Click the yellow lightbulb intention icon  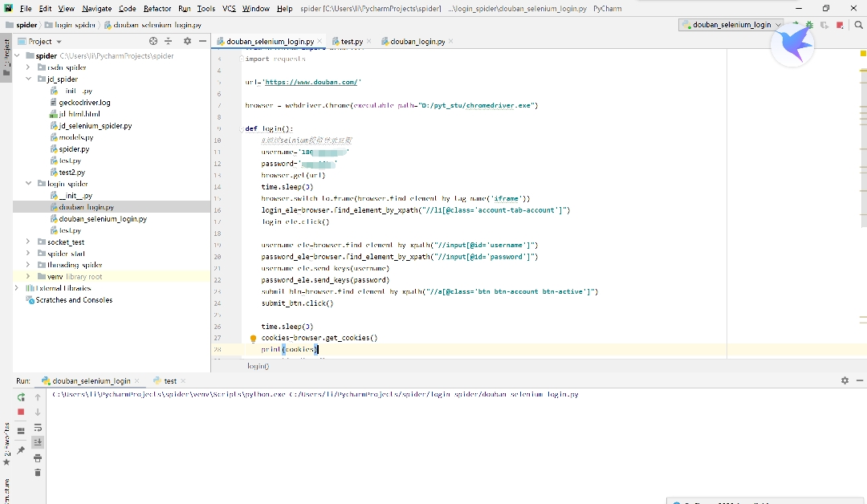(x=253, y=339)
